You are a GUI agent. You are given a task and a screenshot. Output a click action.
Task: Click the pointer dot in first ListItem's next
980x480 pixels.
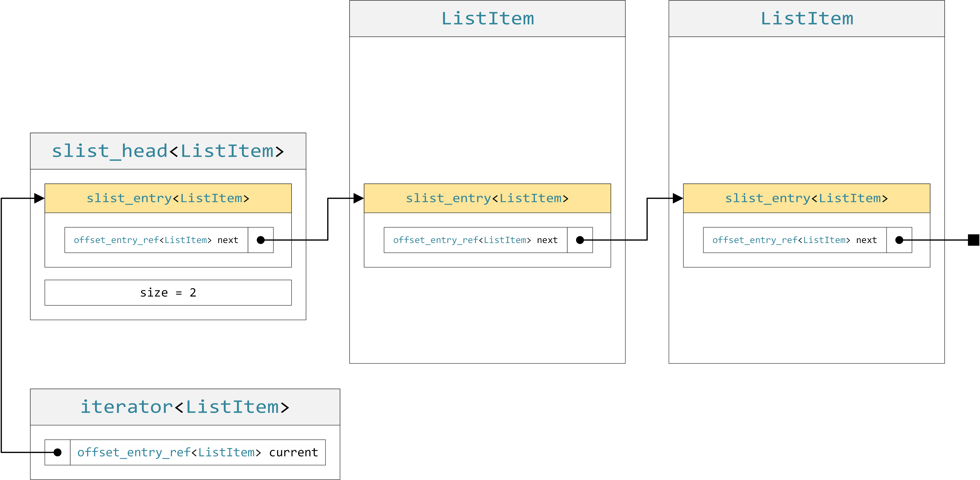click(580, 240)
